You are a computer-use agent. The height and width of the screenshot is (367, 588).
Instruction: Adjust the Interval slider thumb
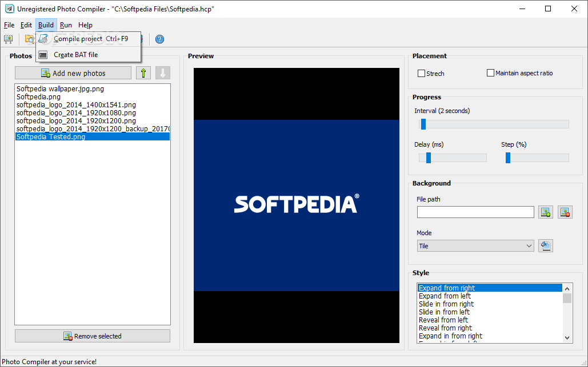(x=423, y=124)
